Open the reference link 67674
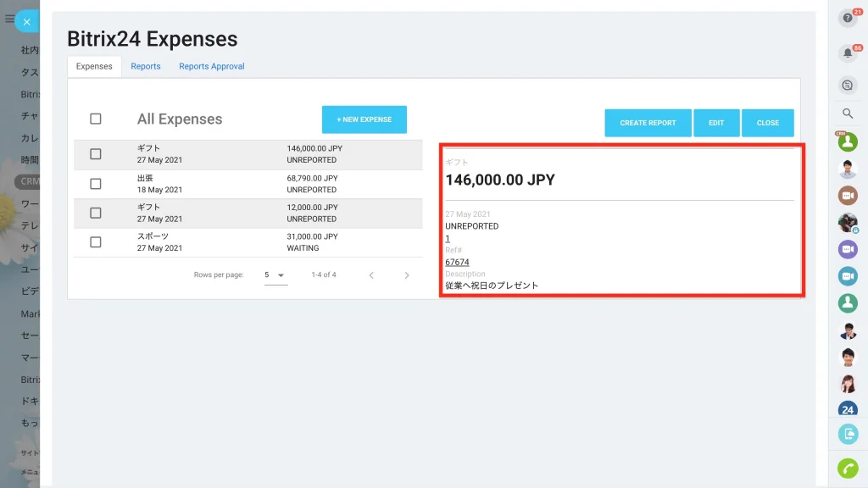Viewport: 868px width, 488px height. pyautogui.click(x=457, y=263)
